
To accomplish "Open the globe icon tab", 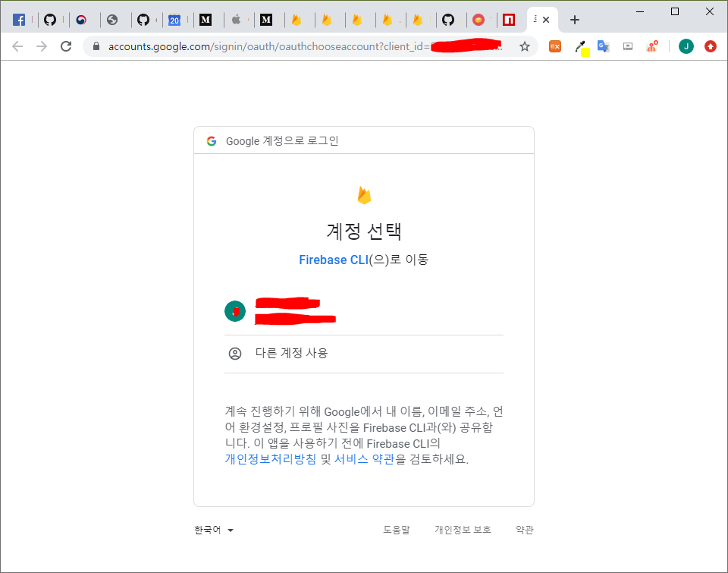I will pyautogui.click(x=112, y=20).
